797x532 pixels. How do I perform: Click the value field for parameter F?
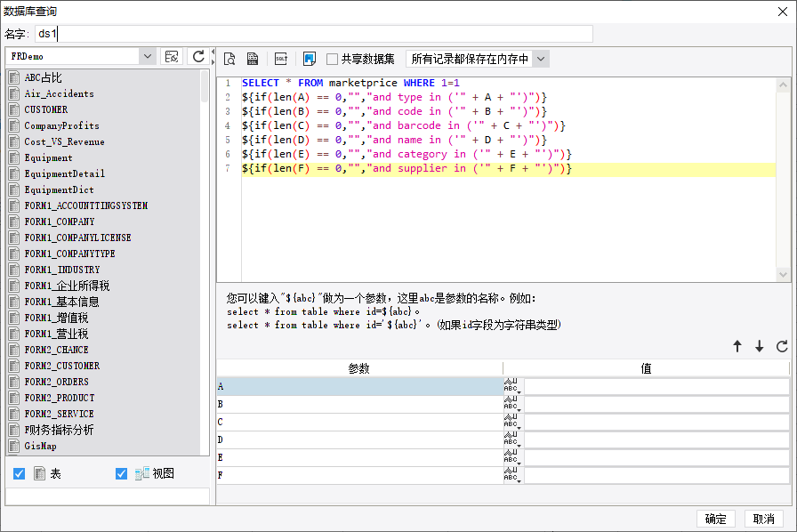tap(656, 475)
